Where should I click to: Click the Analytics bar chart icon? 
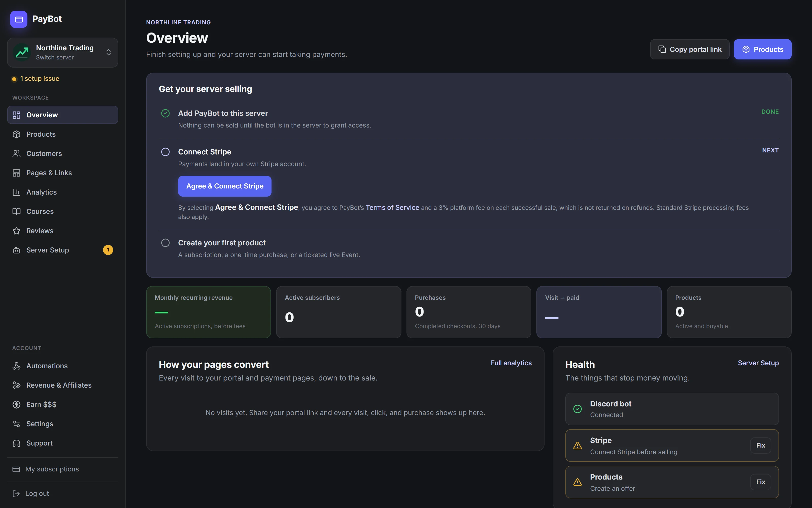[16, 192]
